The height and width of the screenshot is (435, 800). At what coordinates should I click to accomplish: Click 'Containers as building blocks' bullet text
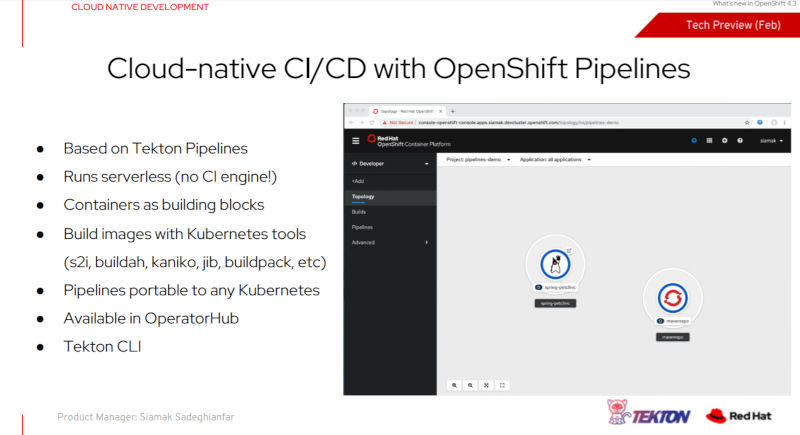(164, 204)
